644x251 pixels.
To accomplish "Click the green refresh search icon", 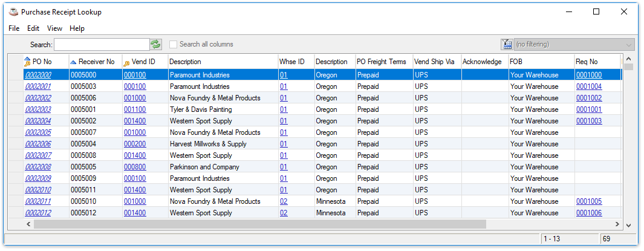I will coord(156,44).
